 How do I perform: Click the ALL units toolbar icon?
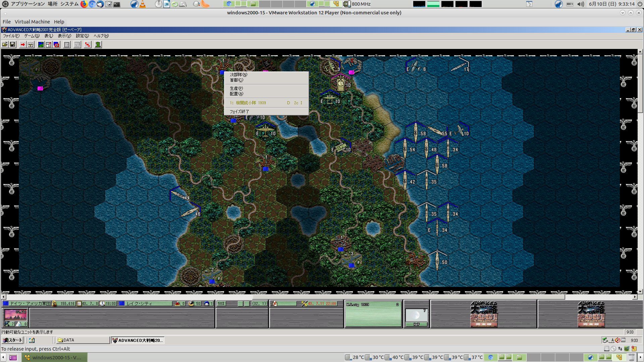pos(77,45)
